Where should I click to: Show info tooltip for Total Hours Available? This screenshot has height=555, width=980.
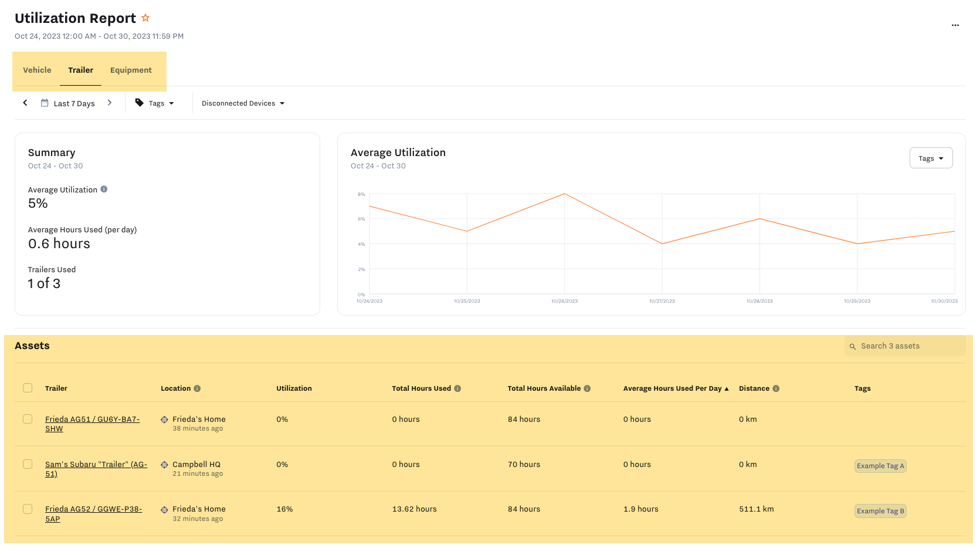tap(587, 388)
